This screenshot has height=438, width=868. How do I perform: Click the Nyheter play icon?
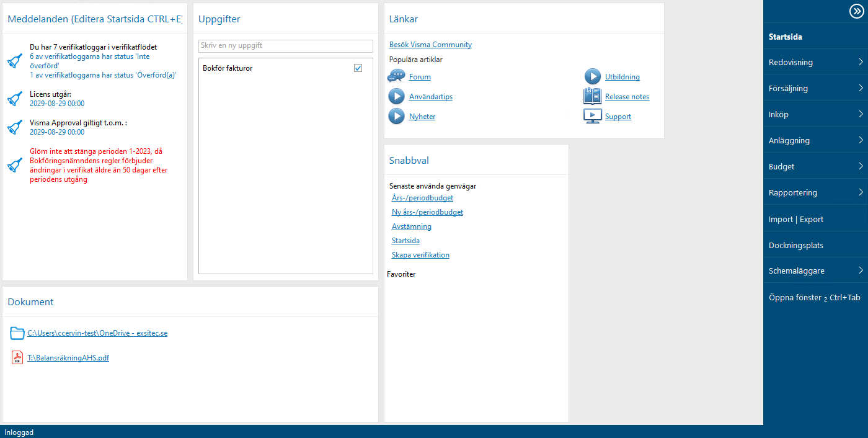[x=396, y=116]
